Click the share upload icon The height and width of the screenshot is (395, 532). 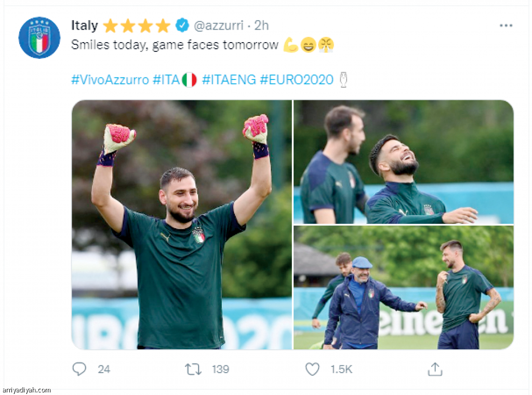435,369
